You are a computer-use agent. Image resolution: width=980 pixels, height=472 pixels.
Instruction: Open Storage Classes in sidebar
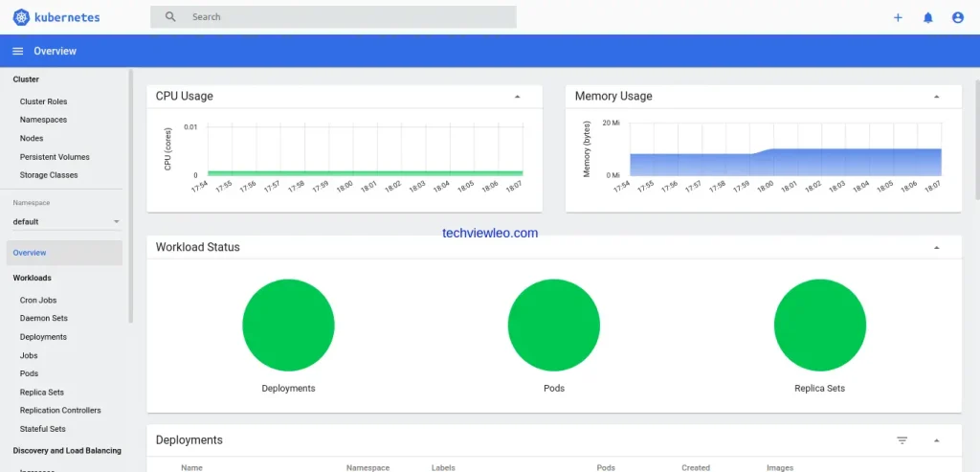coord(49,175)
